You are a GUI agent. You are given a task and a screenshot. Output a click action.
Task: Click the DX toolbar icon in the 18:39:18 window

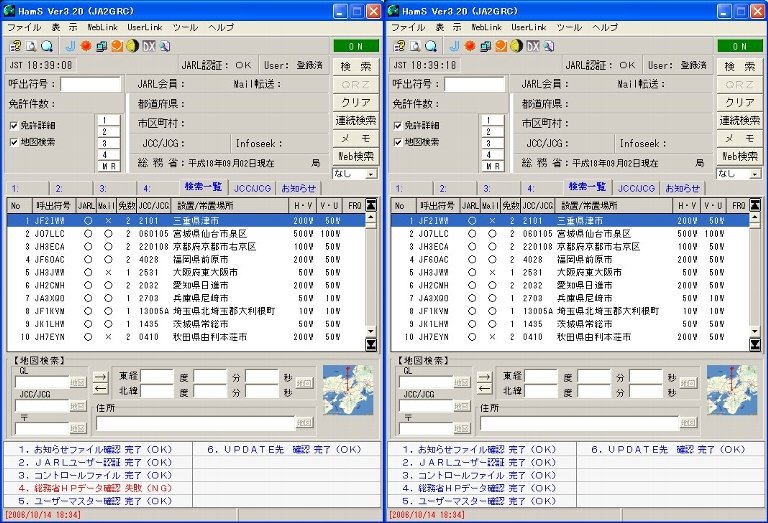pyautogui.click(x=533, y=46)
